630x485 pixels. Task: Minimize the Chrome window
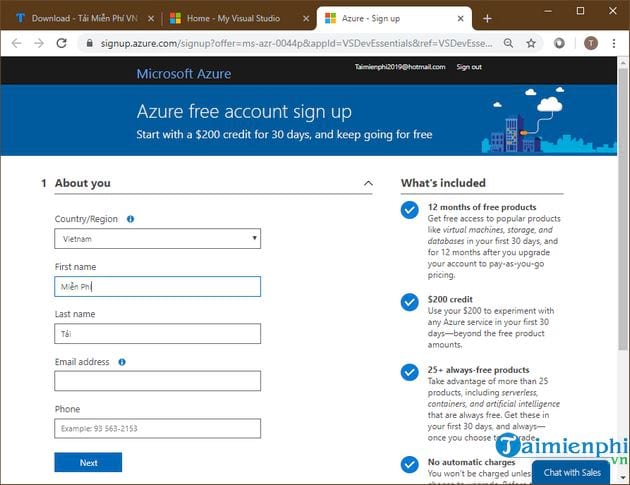click(x=548, y=11)
